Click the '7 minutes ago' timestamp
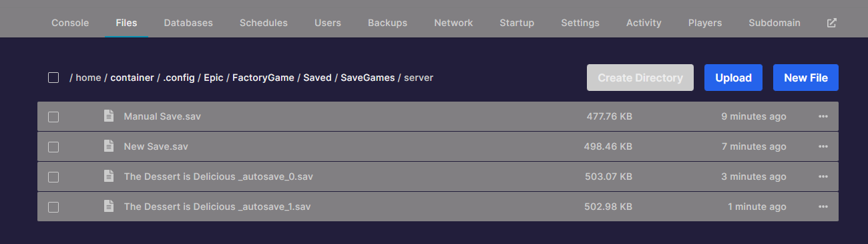This screenshot has height=244, width=868. pos(754,146)
